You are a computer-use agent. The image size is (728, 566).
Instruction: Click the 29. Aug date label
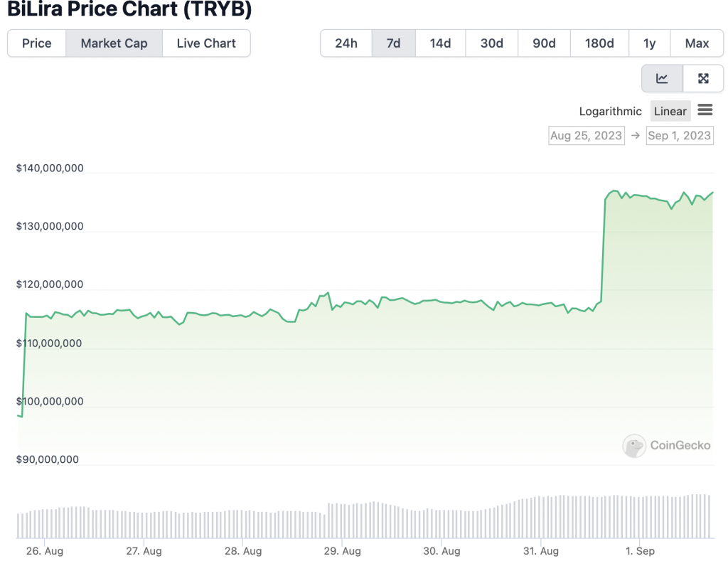coord(342,551)
